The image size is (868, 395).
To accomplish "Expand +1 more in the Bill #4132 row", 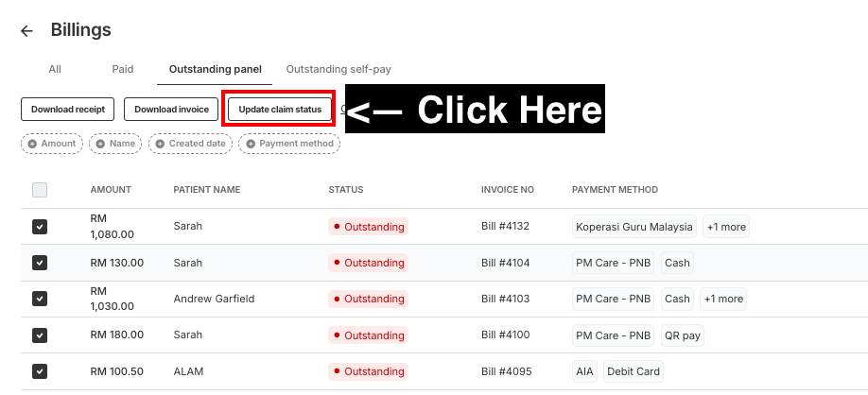I will pos(726,227).
